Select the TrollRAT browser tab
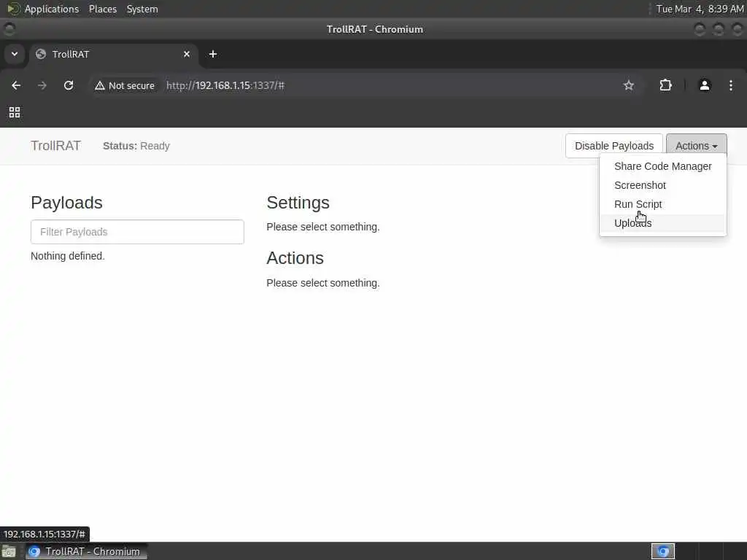 click(113, 54)
